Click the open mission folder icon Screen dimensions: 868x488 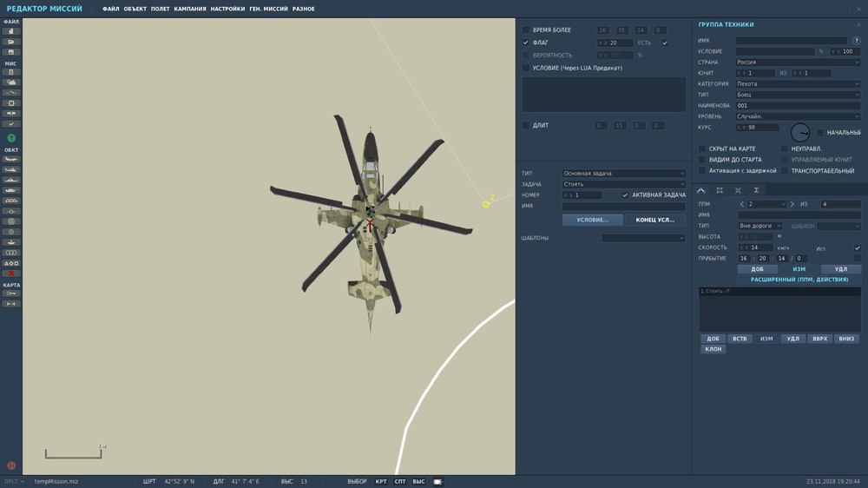[11, 42]
